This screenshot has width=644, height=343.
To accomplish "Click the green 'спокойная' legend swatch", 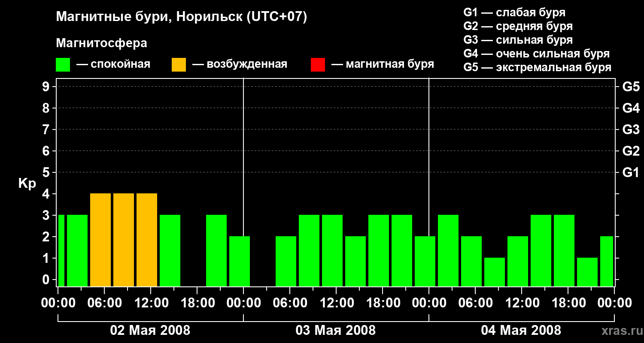I will 63,65.
